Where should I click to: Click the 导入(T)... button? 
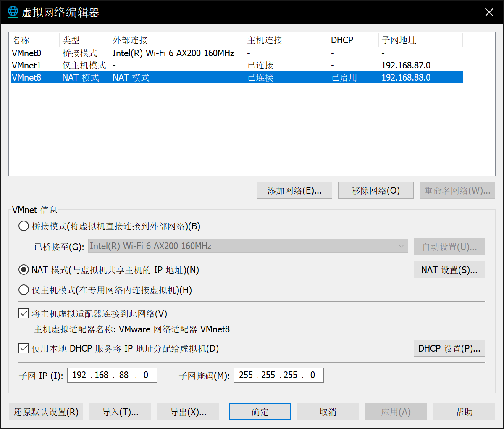(x=120, y=412)
